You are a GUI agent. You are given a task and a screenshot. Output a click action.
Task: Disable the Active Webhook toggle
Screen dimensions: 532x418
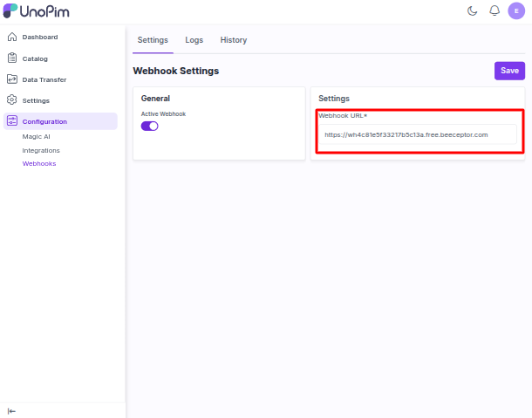coord(150,126)
